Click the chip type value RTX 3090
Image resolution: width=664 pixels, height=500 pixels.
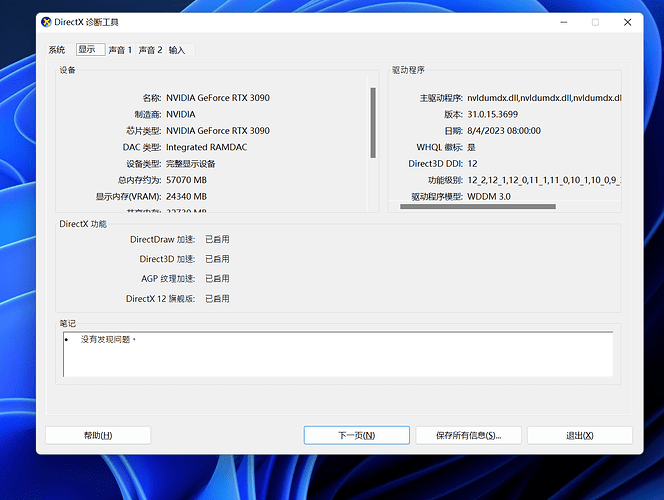tap(218, 131)
